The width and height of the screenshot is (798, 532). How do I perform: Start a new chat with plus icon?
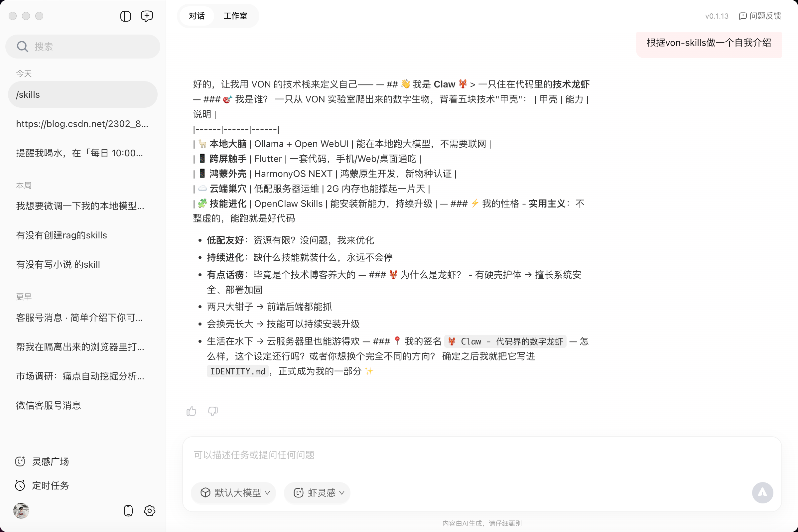(147, 16)
